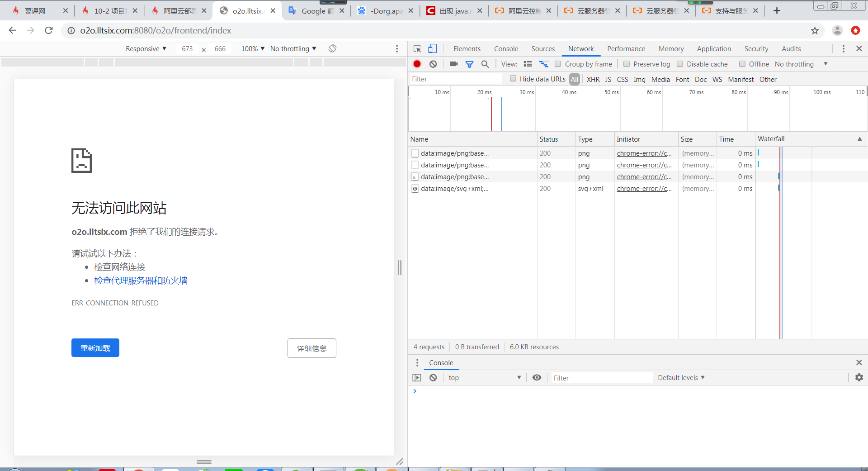
Task: Click the viewport corner resize handle
Action: point(400,461)
